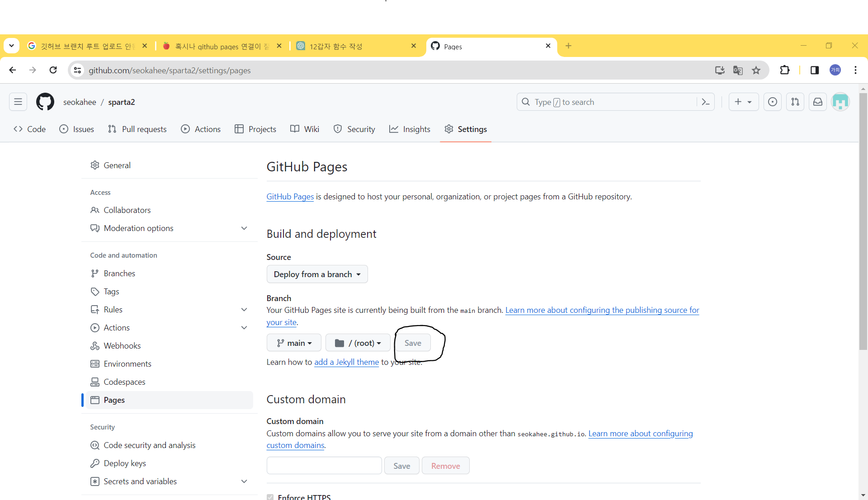View site information icon in address bar
868x500 pixels.
click(x=78, y=70)
